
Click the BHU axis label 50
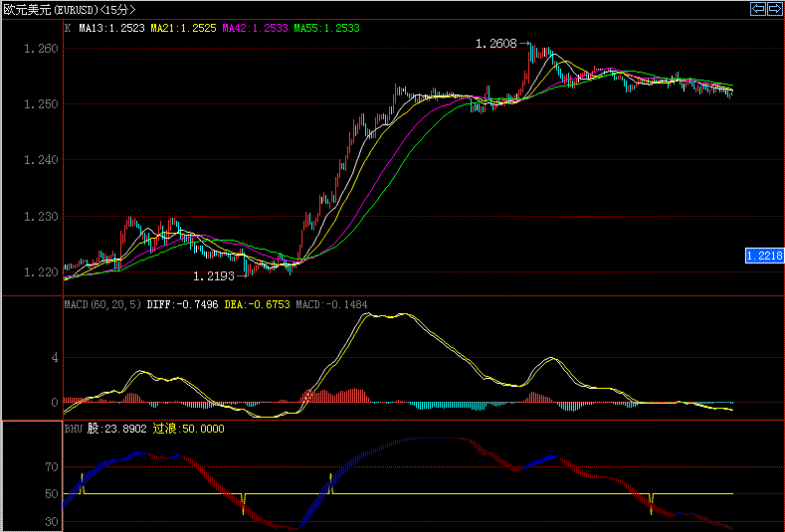(52, 494)
